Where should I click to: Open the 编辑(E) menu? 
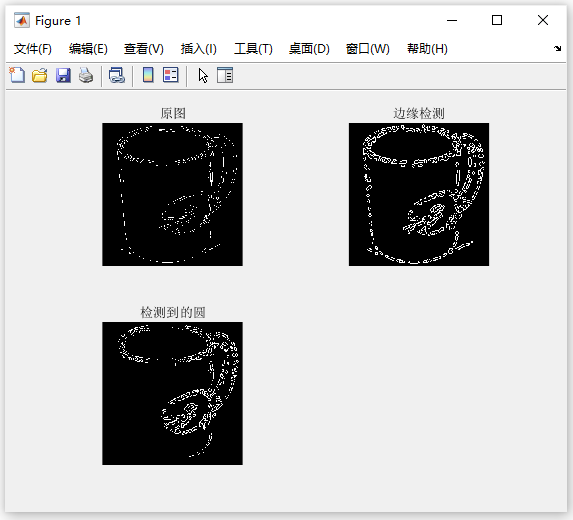pyautogui.click(x=88, y=49)
